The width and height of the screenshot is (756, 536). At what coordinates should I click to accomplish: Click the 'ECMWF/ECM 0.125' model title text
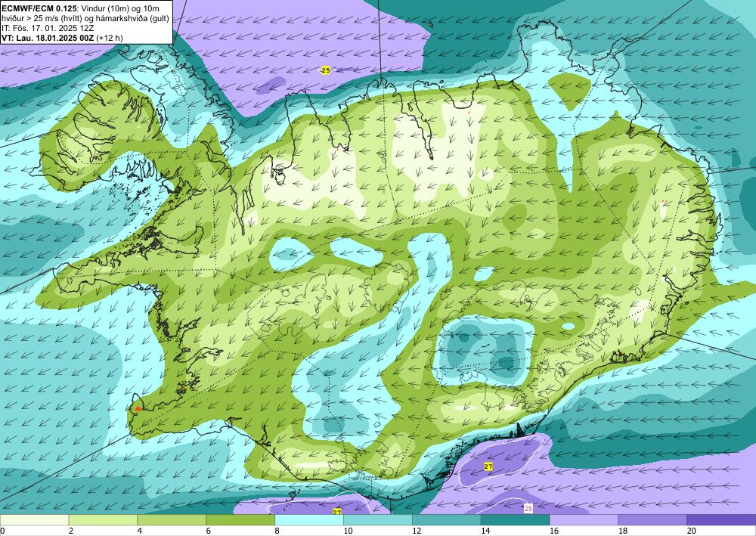(x=39, y=8)
